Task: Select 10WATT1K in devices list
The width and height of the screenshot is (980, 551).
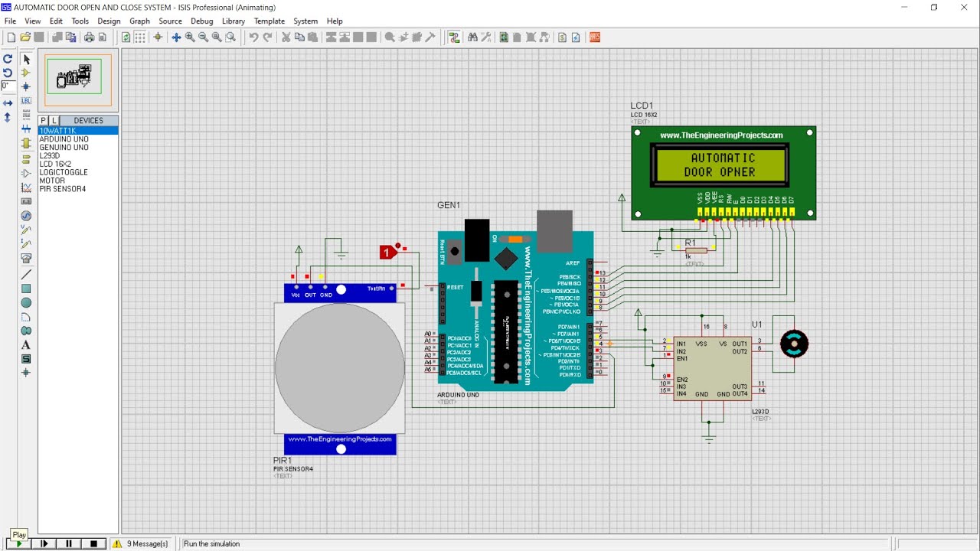Action: point(78,131)
